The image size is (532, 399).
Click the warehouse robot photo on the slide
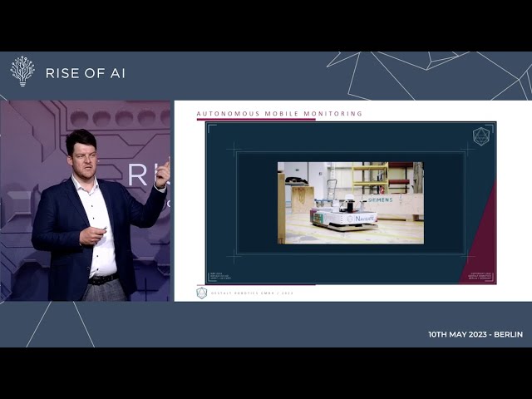350,203
